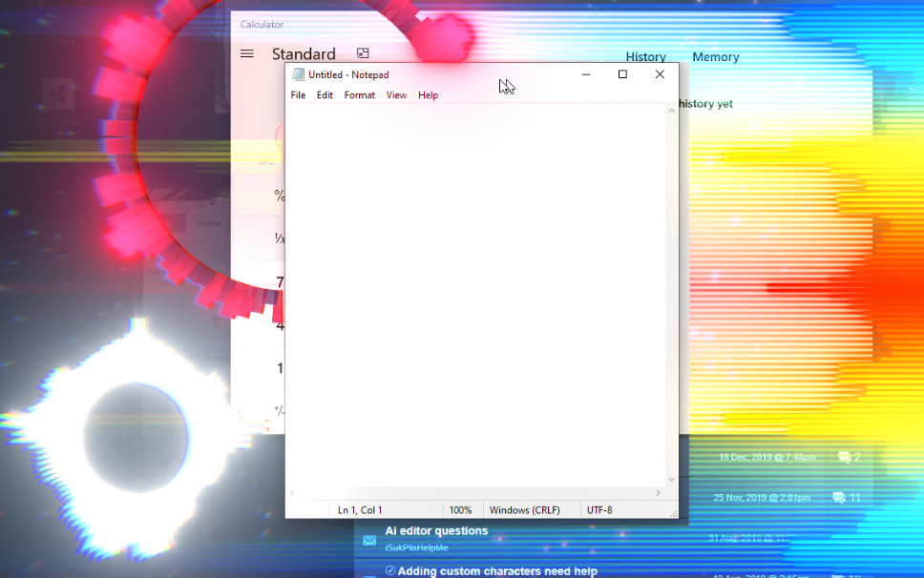The width and height of the screenshot is (924, 578).
Task: Click the Notepad vertical scrollbar down arrow
Action: coord(671,479)
